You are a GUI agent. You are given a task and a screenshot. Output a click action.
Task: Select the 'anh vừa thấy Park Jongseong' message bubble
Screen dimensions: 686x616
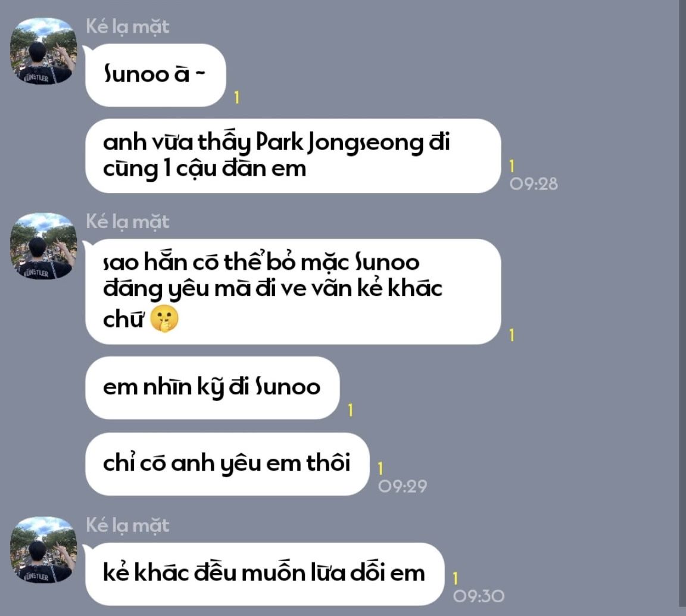(x=293, y=156)
